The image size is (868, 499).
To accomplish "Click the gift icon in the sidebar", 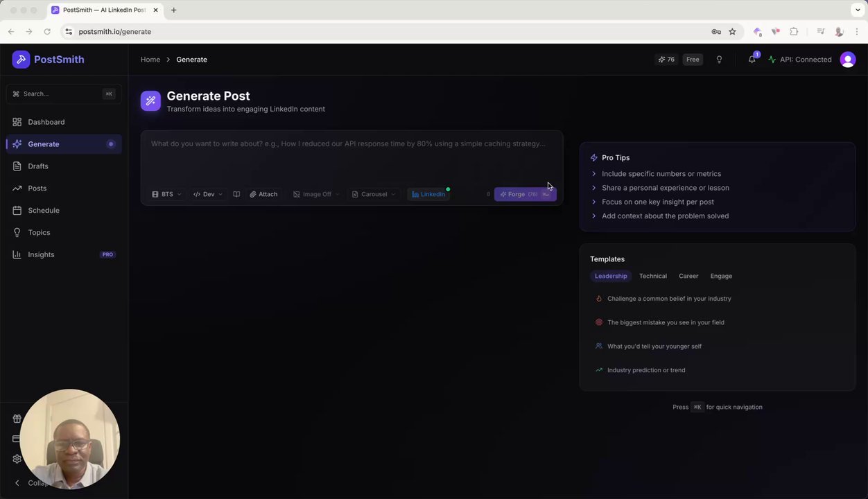I will click(17, 419).
